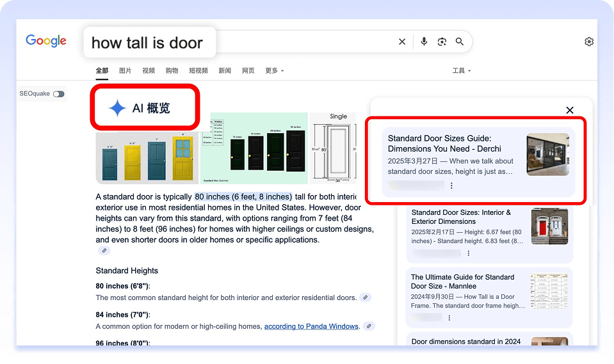The height and width of the screenshot is (364, 614).
Task: Open image search camera lens icon
Action: [442, 42]
